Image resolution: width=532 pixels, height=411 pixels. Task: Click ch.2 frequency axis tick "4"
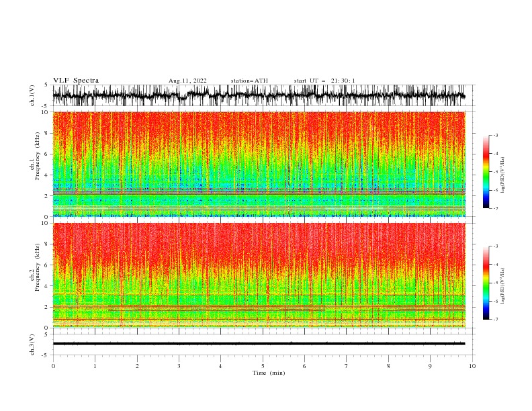point(46,286)
